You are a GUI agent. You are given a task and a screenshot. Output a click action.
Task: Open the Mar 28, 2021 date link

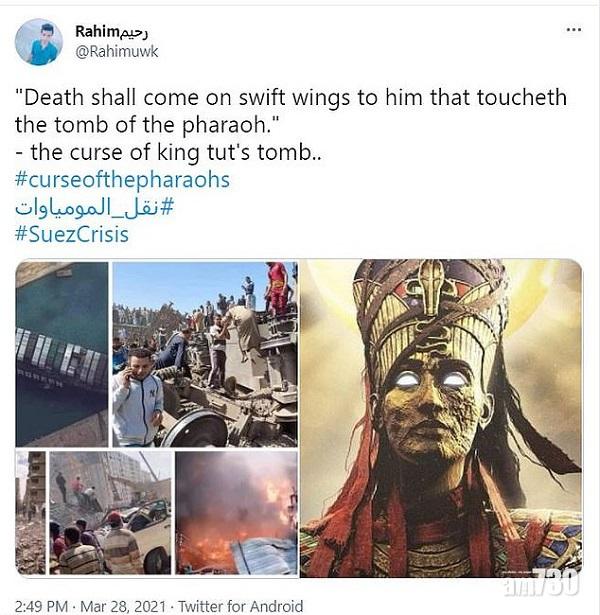(x=123, y=606)
